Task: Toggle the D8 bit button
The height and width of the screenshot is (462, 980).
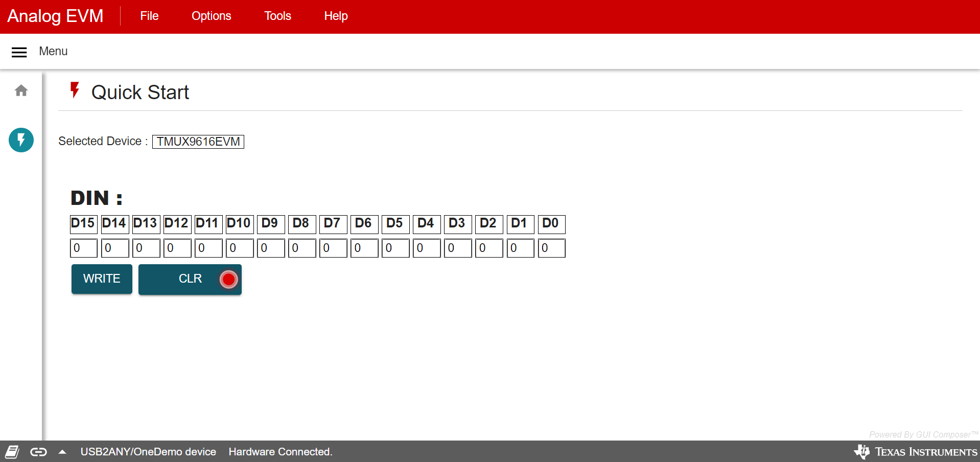Action: pyautogui.click(x=301, y=224)
